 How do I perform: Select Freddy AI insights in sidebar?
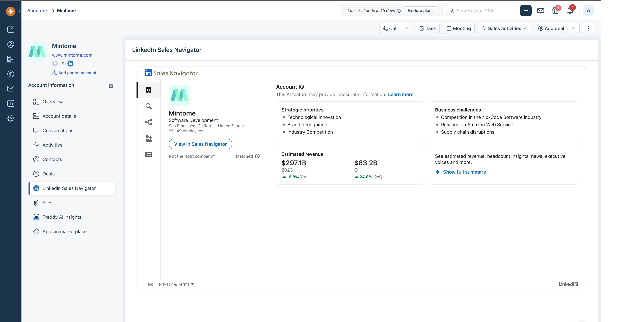click(62, 217)
